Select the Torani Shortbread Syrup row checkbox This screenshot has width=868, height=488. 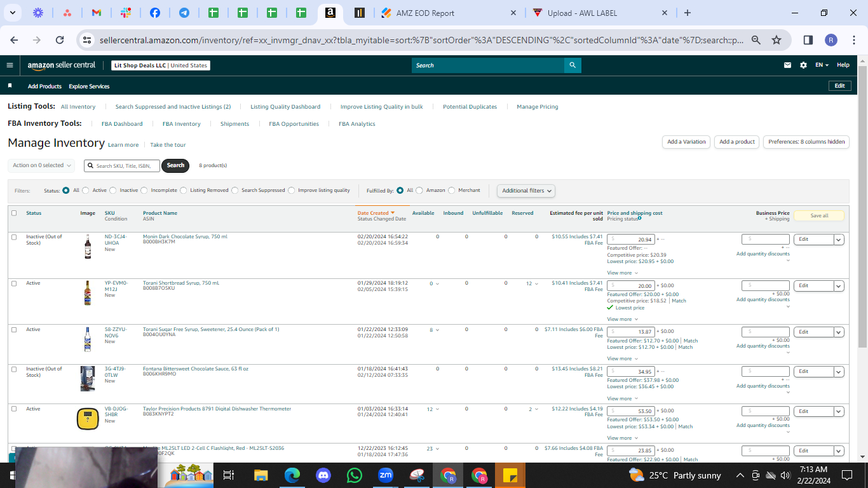click(x=14, y=283)
